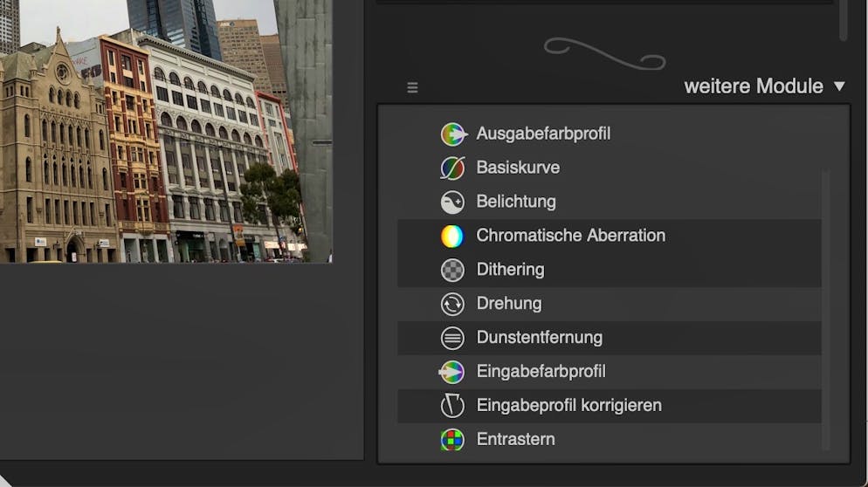Click the weitere Module header label

754,86
